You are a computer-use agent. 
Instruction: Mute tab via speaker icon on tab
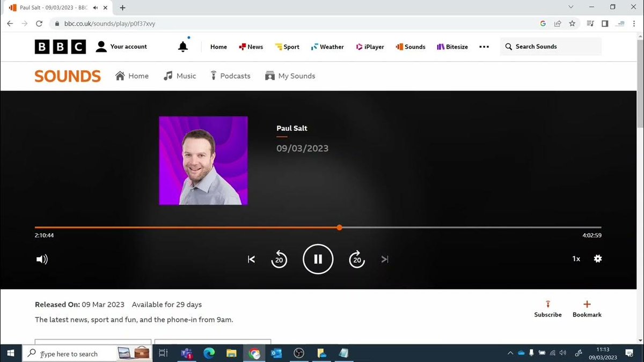(95, 8)
